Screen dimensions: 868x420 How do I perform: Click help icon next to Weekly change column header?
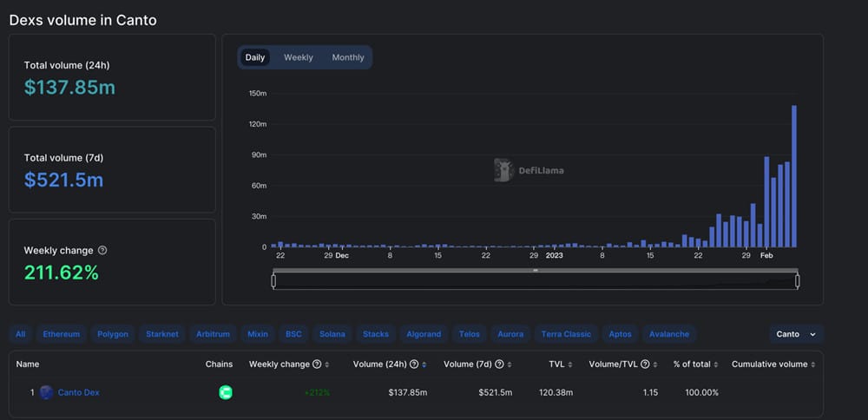coord(317,364)
